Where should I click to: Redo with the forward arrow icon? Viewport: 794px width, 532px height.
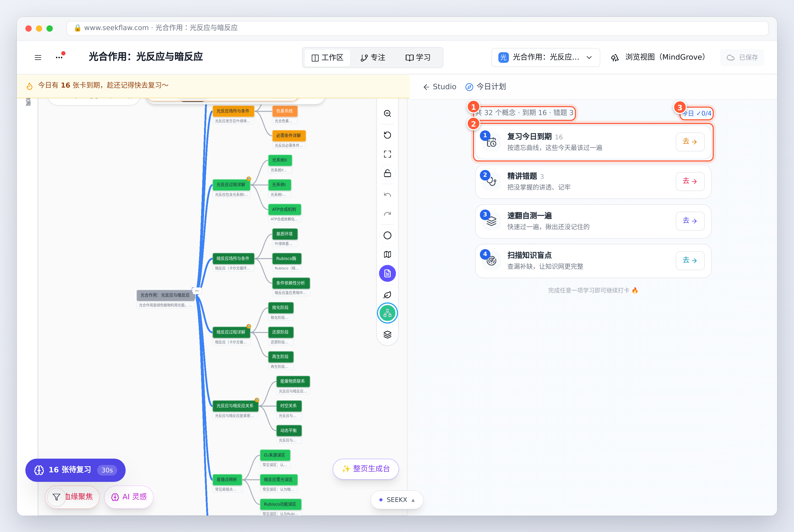387,214
